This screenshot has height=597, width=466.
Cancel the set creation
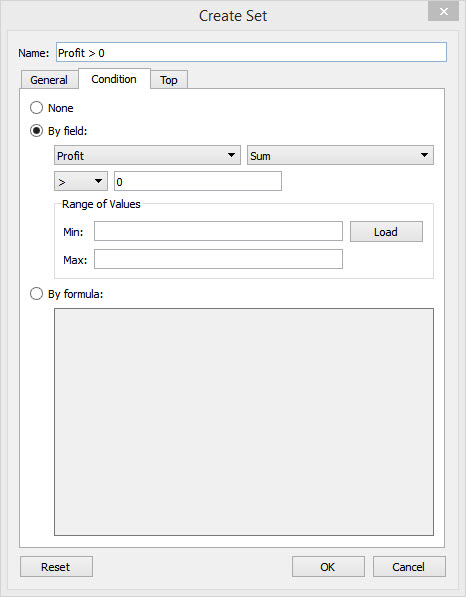[x=409, y=567]
